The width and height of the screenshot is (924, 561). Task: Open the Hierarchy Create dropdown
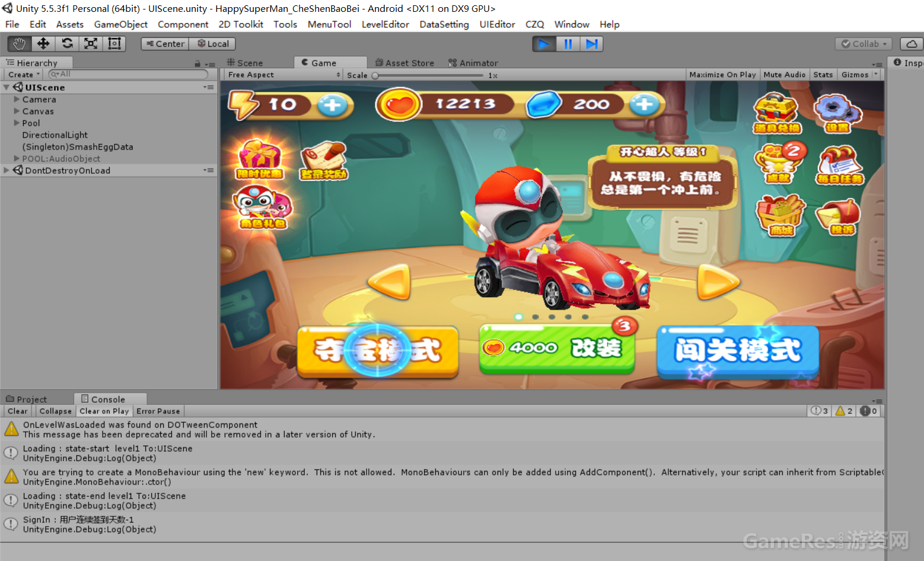(24, 75)
